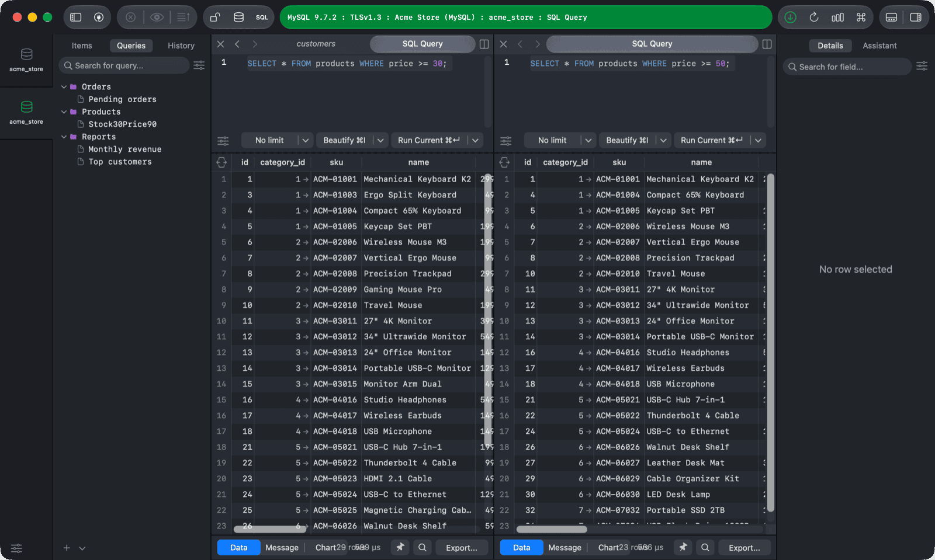Screen dimensions: 935x560
Task: Click Beautify in the right pane
Action: click(627, 141)
